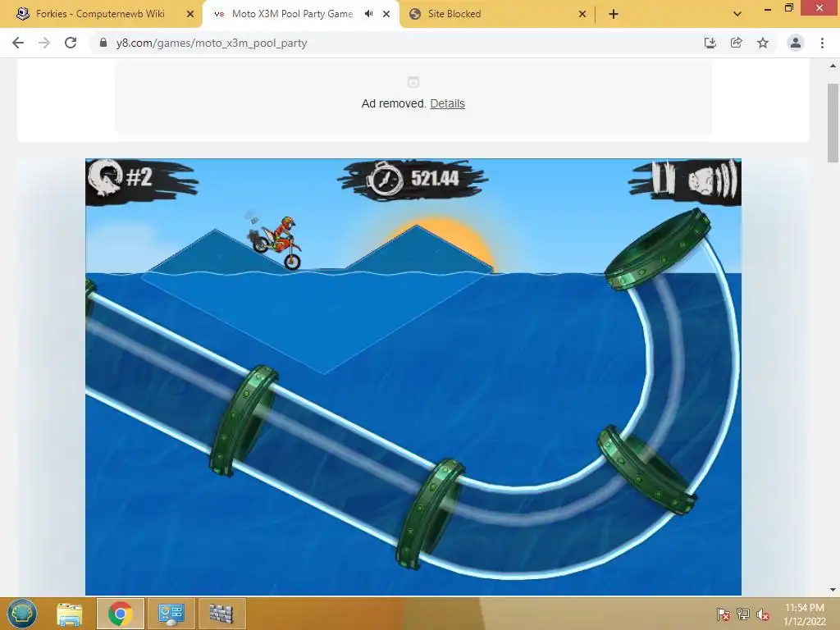Image resolution: width=840 pixels, height=630 pixels.
Task: Pause the Moto X3M game
Action: click(x=662, y=178)
